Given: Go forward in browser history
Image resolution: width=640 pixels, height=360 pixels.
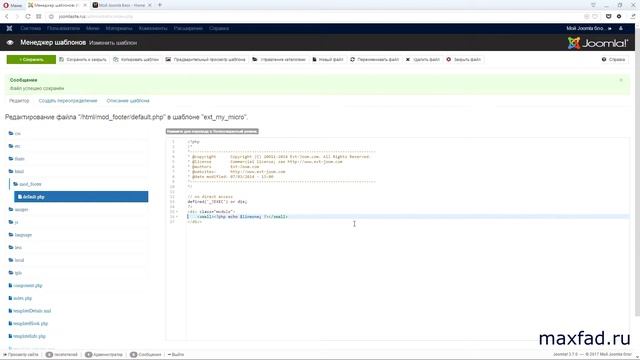Looking at the screenshot, I should tap(17, 16).
